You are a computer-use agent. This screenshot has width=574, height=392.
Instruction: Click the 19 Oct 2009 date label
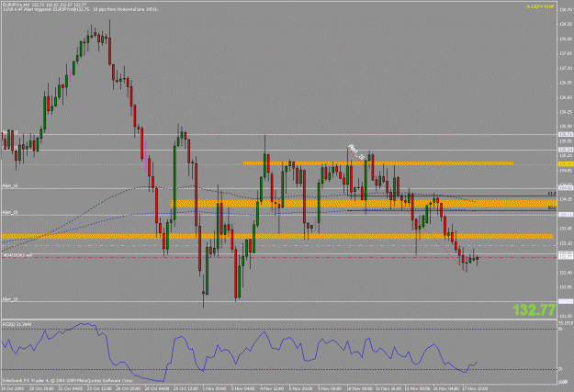coord(12,387)
